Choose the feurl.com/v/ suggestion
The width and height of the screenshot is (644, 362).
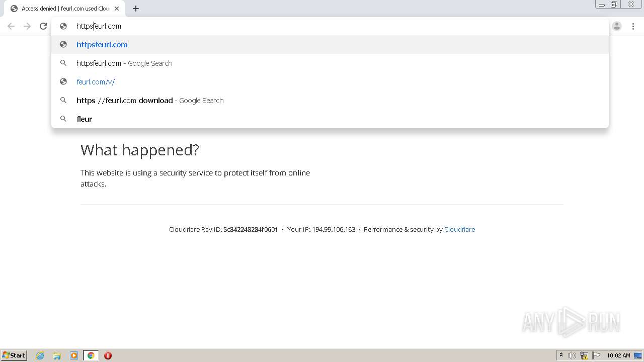[x=330, y=81]
